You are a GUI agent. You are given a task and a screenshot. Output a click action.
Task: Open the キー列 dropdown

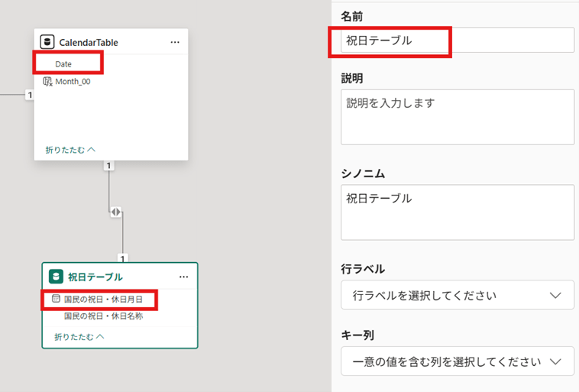(457, 361)
